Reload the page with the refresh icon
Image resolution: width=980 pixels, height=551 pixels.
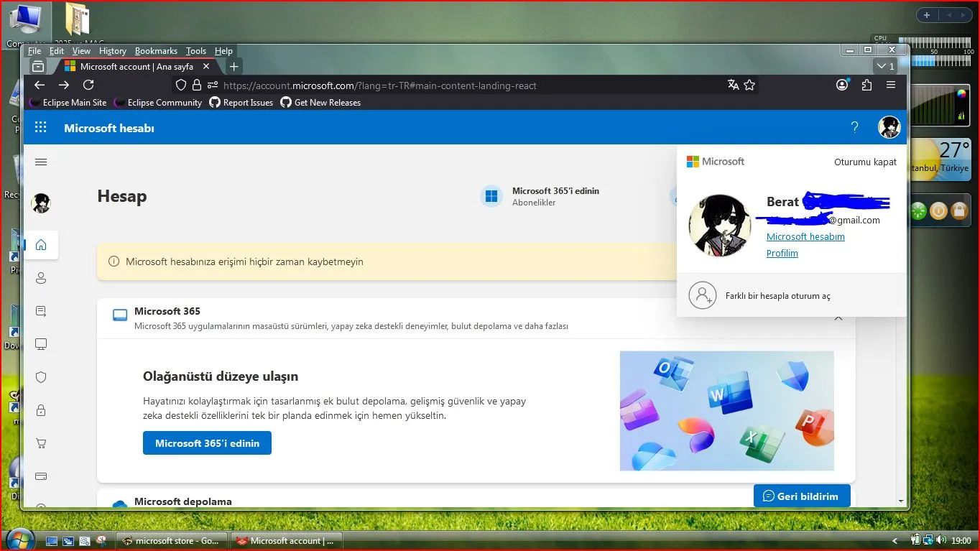coord(88,85)
